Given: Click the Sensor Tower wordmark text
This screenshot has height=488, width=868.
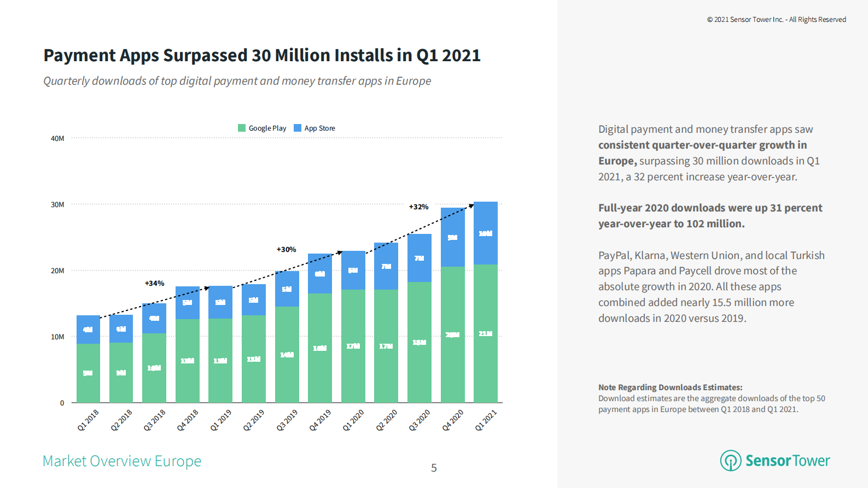Looking at the screenshot, I should click(x=788, y=461).
